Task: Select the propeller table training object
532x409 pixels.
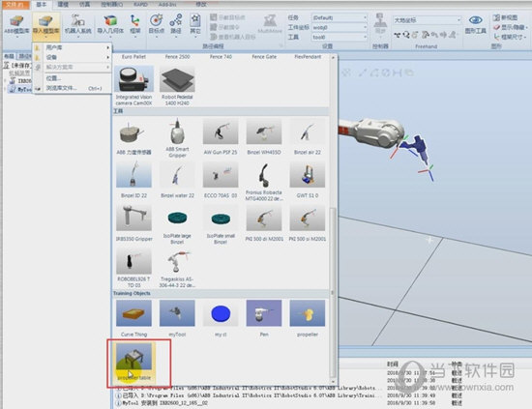Action: [x=134, y=362]
